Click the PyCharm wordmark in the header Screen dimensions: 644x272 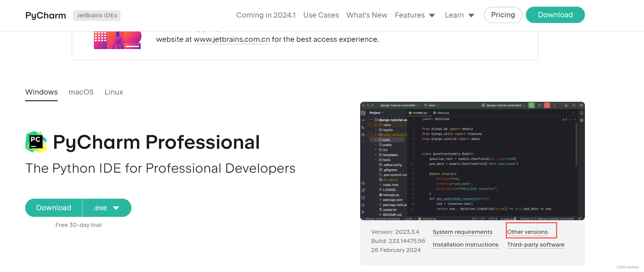(x=46, y=15)
